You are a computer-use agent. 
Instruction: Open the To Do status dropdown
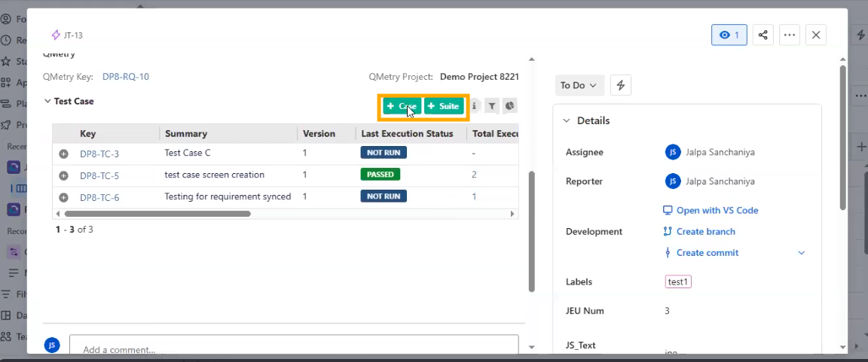[579, 85]
